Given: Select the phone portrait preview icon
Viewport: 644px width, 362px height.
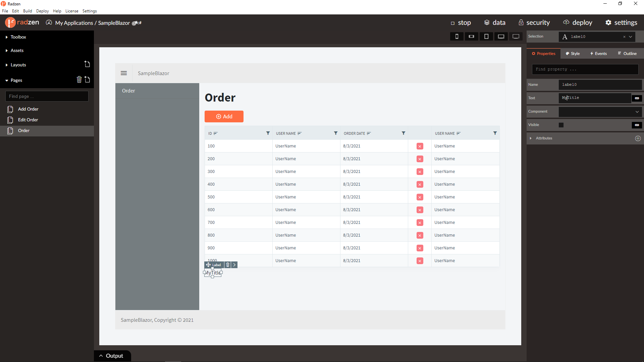Looking at the screenshot, I should 457,36.
